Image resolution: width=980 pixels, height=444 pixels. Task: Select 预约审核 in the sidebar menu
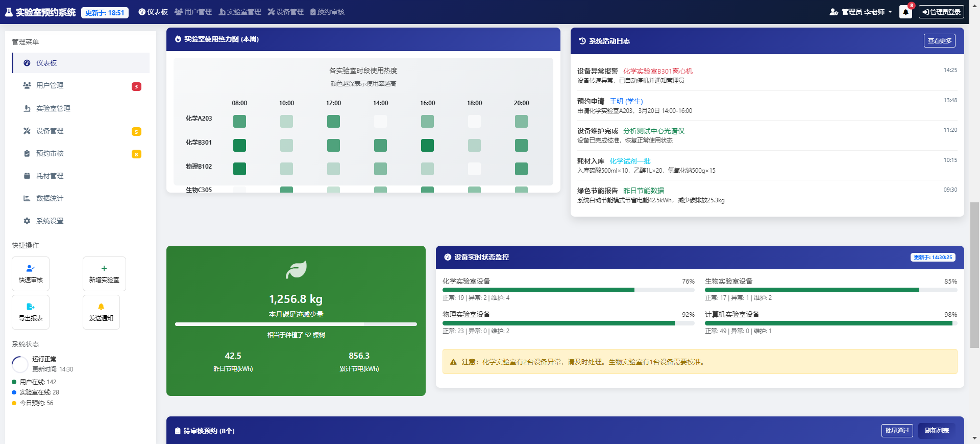[81, 153]
